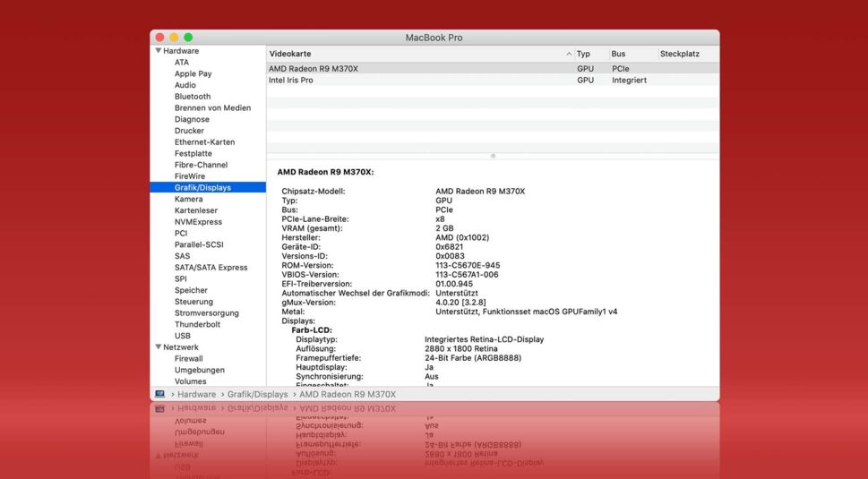Viewport: 868px width, 479px height.
Task: Click the computer icon in path bar
Action: click(x=160, y=394)
